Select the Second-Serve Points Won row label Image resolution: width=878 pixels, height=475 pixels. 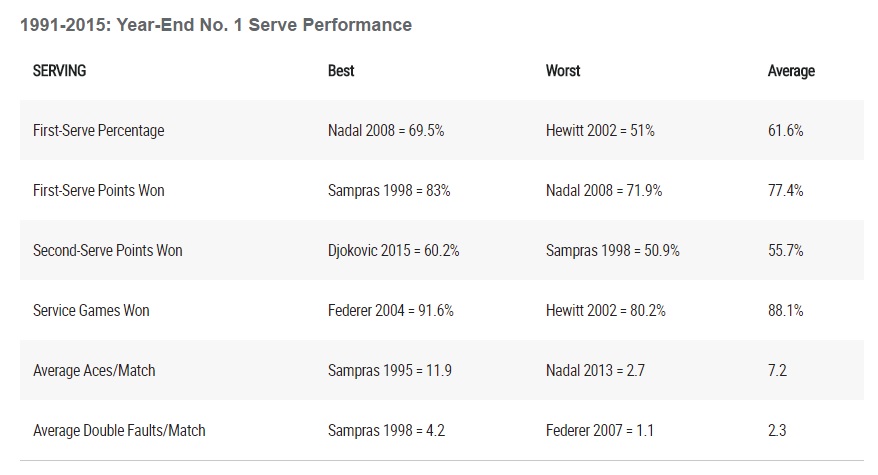point(108,251)
